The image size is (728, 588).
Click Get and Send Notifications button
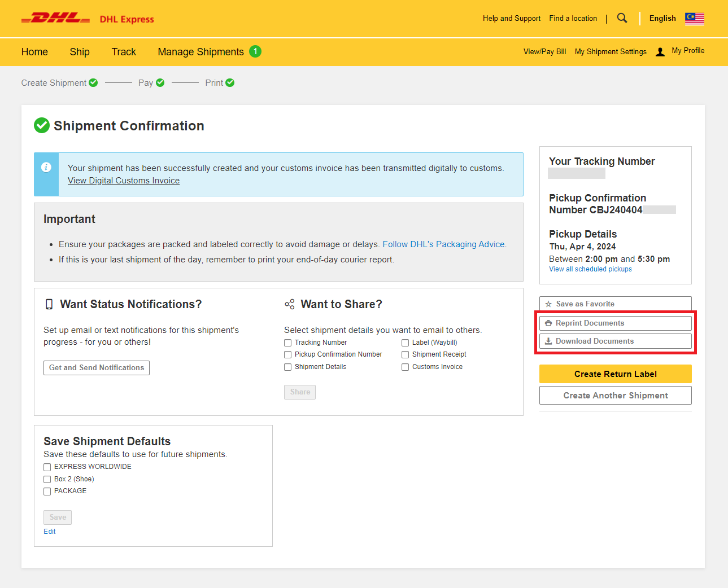point(97,368)
